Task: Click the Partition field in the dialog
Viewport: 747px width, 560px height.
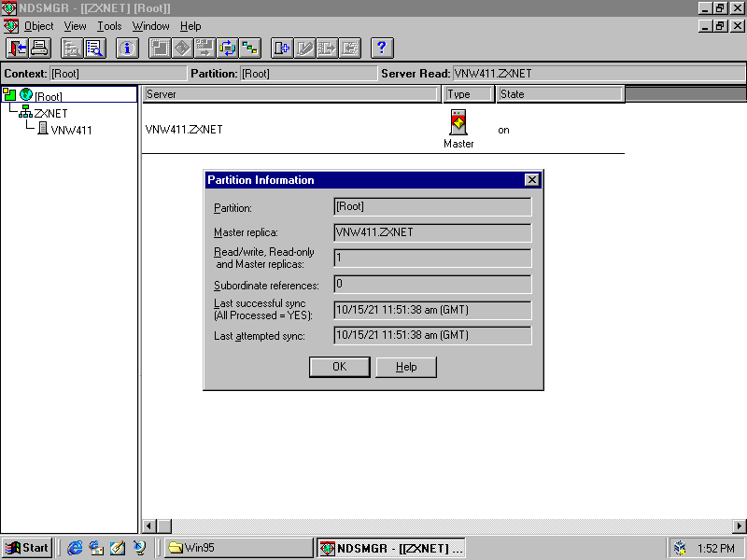Action: click(432, 206)
